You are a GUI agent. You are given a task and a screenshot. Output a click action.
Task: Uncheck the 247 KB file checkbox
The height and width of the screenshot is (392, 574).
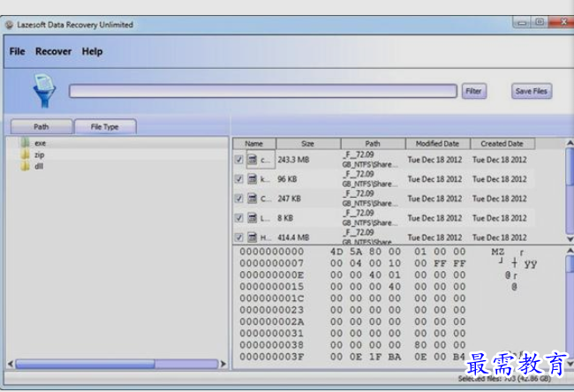(x=238, y=199)
